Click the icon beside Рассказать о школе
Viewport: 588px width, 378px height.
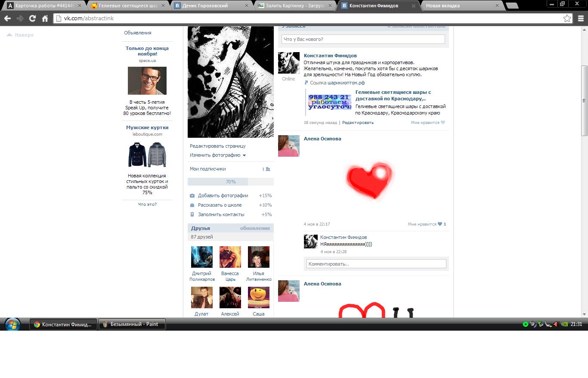192,205
